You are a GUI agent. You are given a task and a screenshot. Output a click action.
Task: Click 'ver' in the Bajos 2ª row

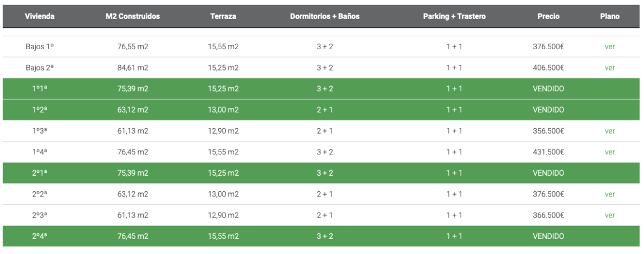coord(609,68)
